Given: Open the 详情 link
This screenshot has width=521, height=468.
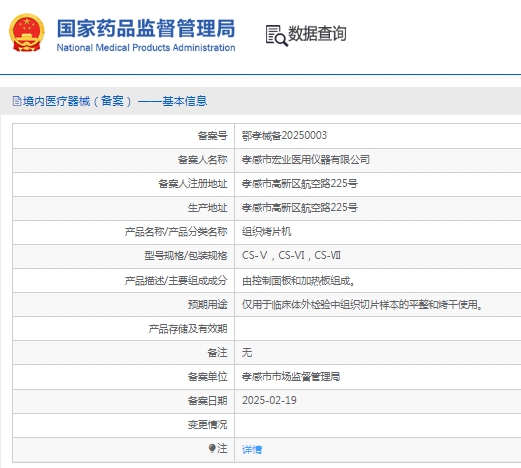Looking at the screenshot, I should point(252,449).
